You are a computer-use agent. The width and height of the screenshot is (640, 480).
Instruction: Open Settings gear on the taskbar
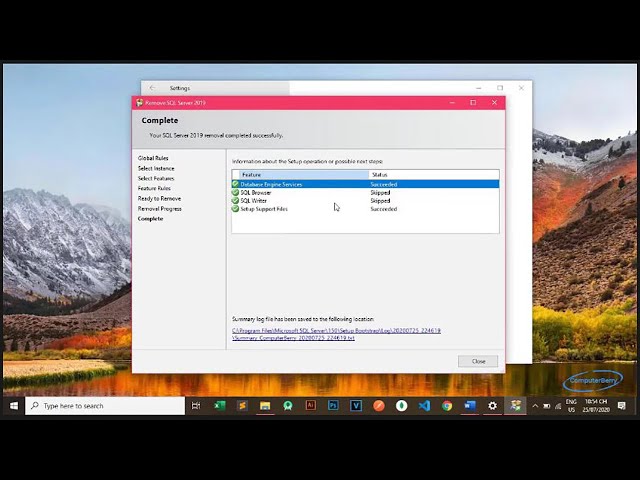pos(493,406)
